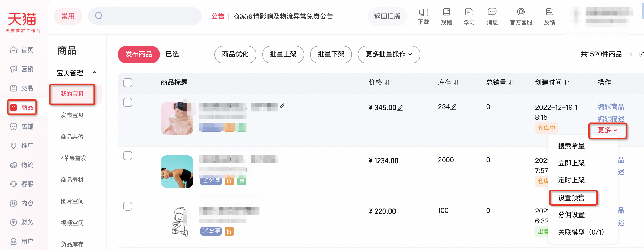The image size is (644, 250).
Task: Click the search magnifier icon in top bar
Action: (x=98, y=16)
